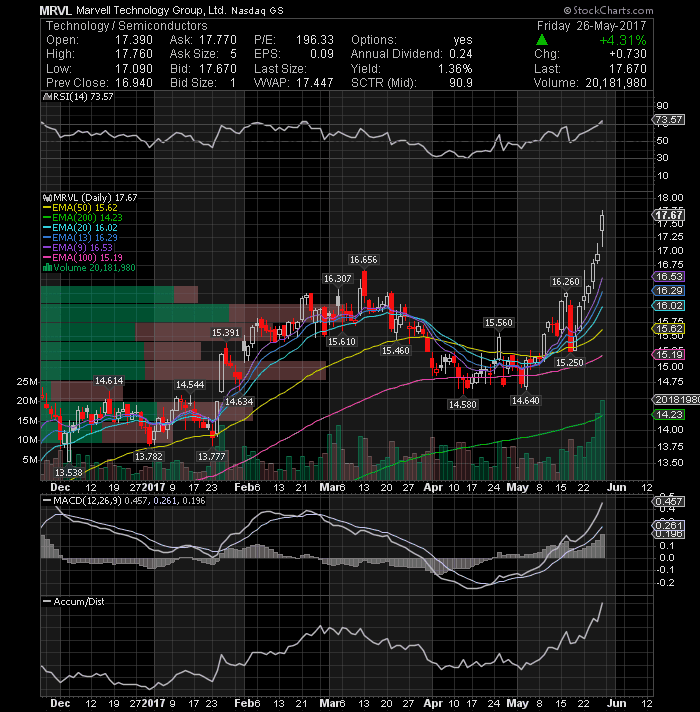Click the 20181980 volume tag on right axis
Viewport: 700px width, 712px height.
click(676, 400)
